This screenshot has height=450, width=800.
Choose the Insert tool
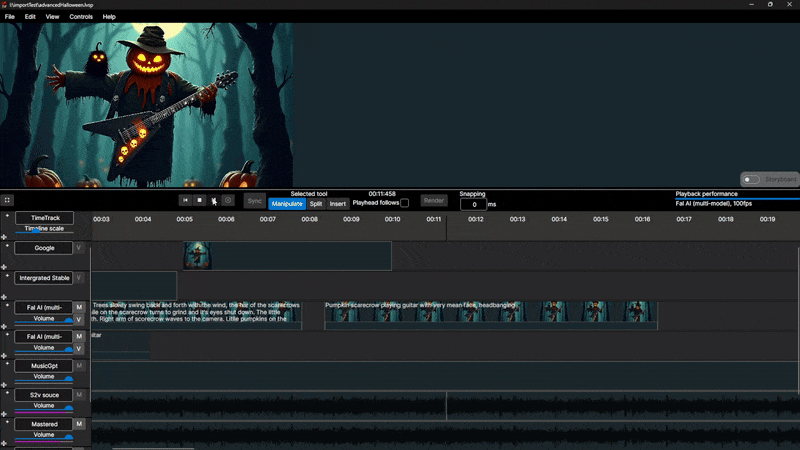[x=338, y=204]
